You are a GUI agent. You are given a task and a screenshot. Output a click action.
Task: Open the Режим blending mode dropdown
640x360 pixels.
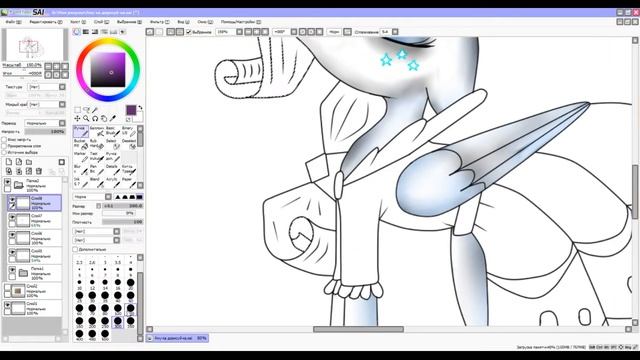(45, 123)
